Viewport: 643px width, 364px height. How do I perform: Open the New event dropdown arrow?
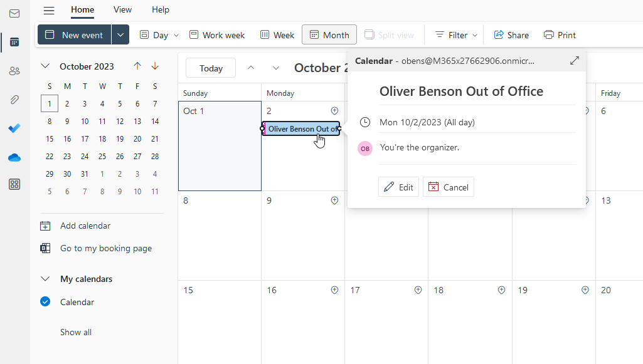120,35
